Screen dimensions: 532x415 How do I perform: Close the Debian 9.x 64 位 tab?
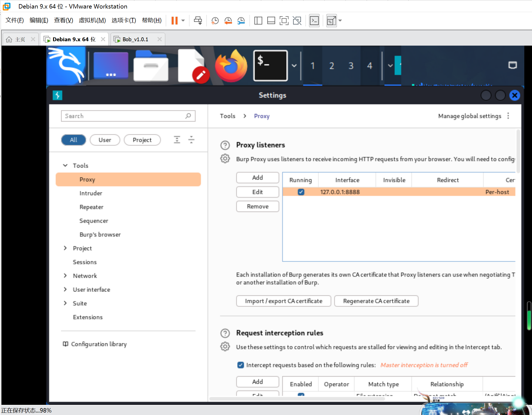103,39
